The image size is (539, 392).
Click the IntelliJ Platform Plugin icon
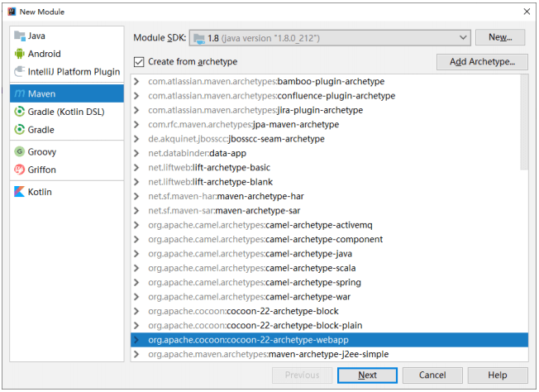click(20, 71)
